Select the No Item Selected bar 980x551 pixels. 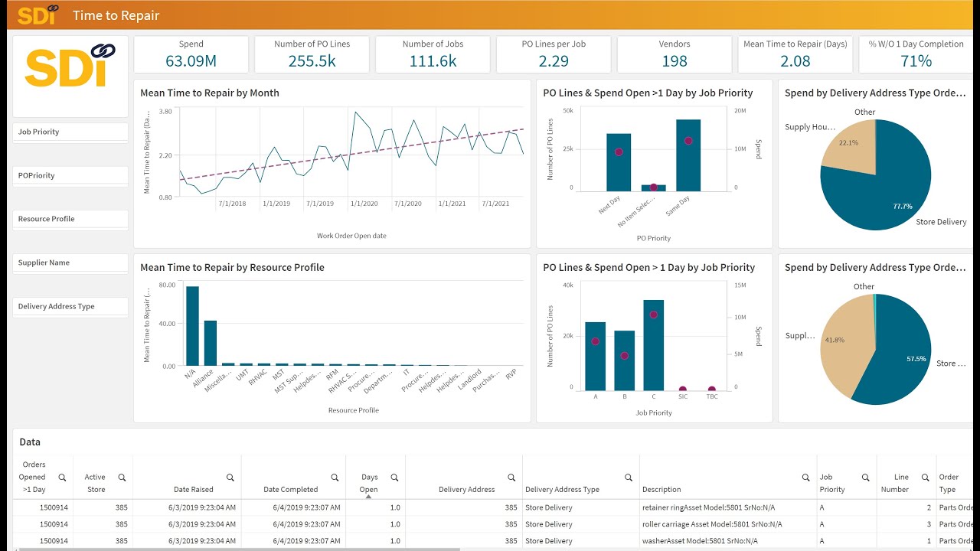[x=653, y=187]
